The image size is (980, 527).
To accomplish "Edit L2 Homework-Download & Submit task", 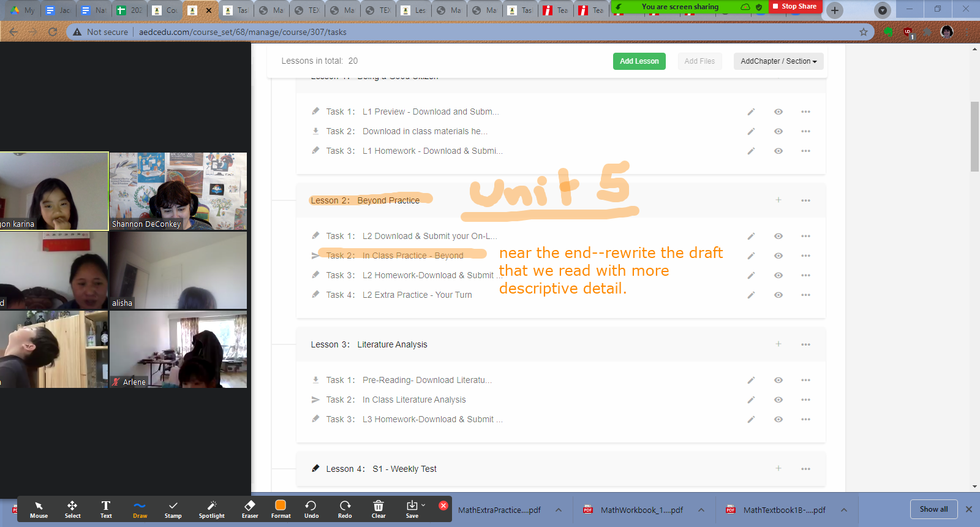I will (x=751, y=275).
